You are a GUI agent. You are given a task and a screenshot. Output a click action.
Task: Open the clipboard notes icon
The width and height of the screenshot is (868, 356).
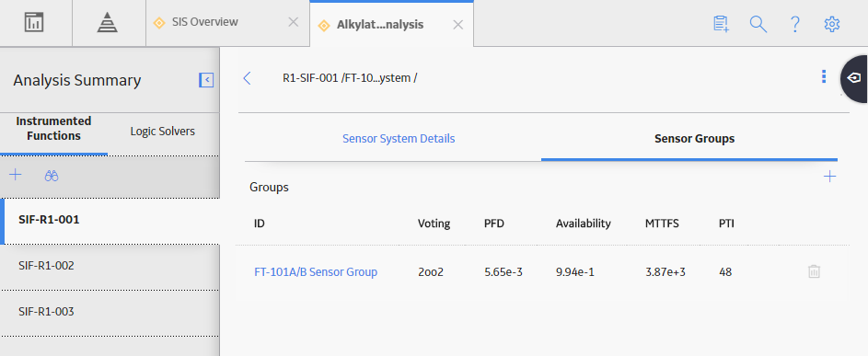tap(721, 24)
